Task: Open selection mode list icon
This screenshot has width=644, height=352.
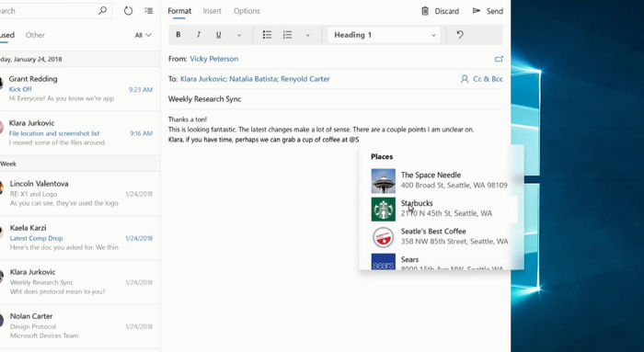Action: [149, 11]
